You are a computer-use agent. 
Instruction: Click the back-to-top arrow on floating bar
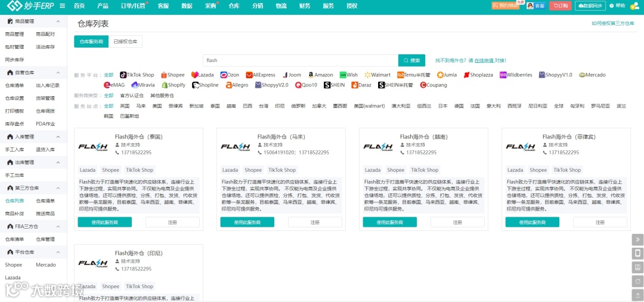(x=638, y=295)
